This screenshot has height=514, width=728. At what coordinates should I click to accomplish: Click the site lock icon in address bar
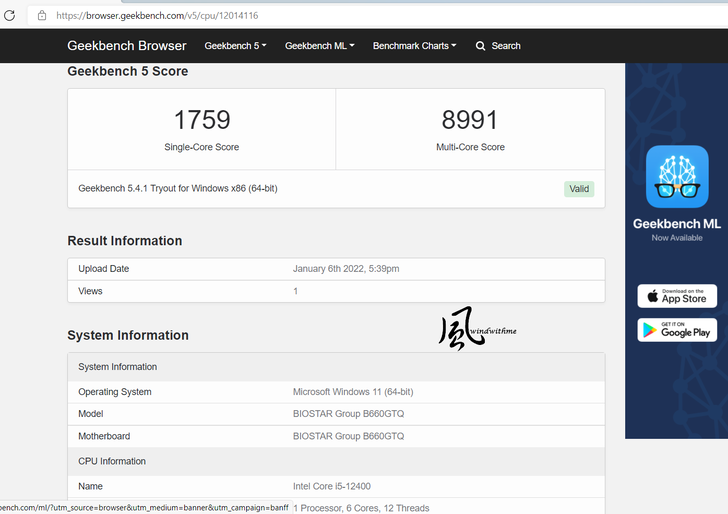(x=42, y=15)
